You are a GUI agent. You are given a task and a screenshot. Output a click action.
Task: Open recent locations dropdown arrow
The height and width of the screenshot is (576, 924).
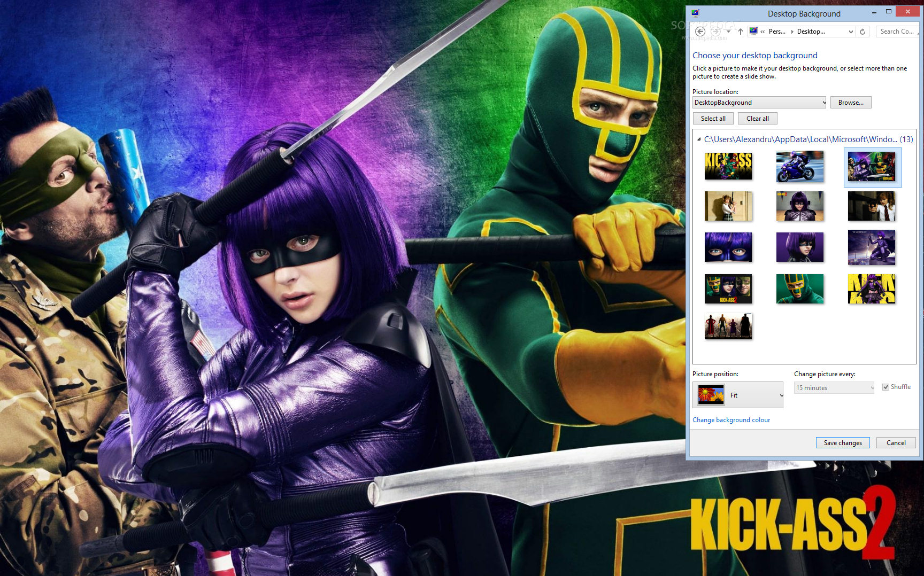(728, 32)
